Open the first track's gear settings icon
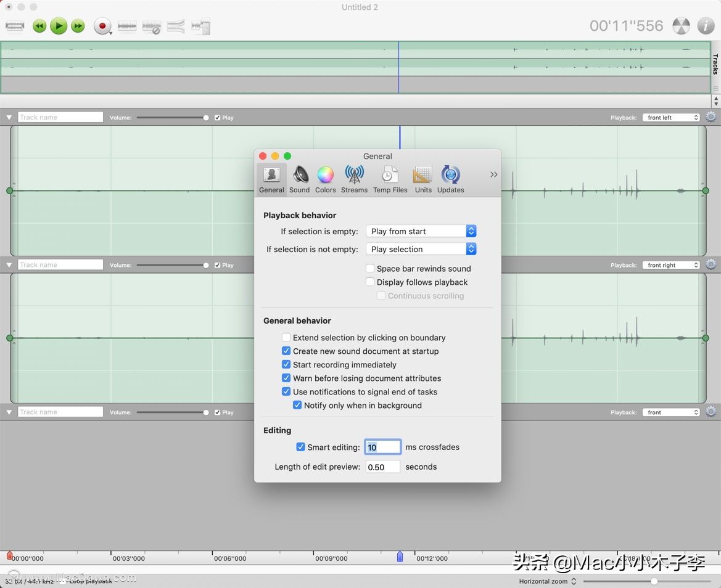Viewport: 721px width, 588px height. point(711,117)
